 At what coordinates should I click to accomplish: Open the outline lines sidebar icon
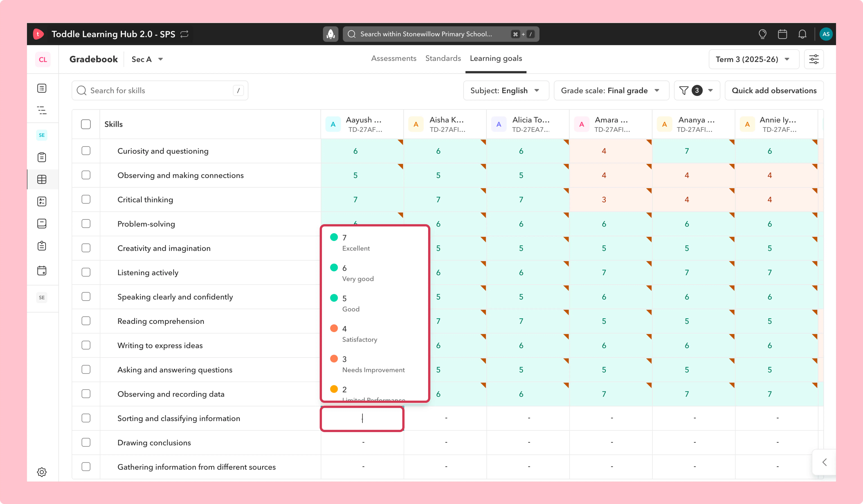[x=42, y=110]
